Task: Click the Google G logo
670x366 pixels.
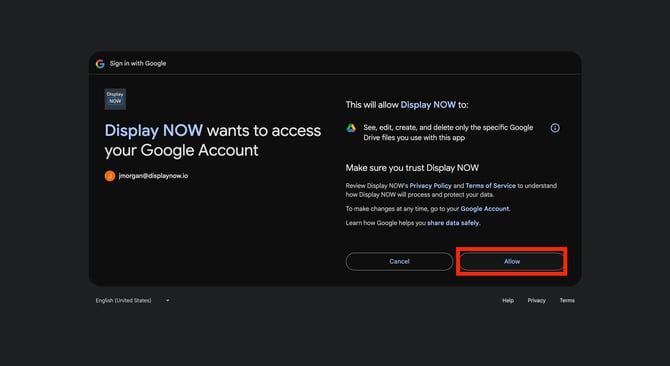Action: tap(100, 64)
